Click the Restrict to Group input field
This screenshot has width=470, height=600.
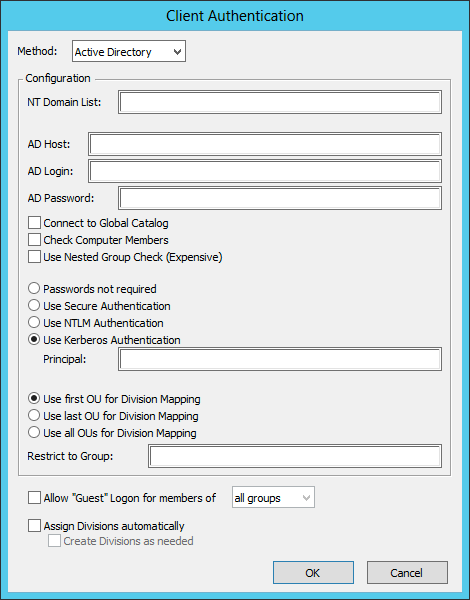coord(295,456)
